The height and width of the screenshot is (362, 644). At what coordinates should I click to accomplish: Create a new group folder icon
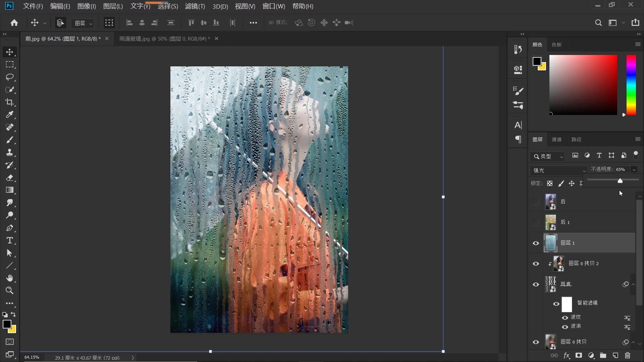click(603, 355)
